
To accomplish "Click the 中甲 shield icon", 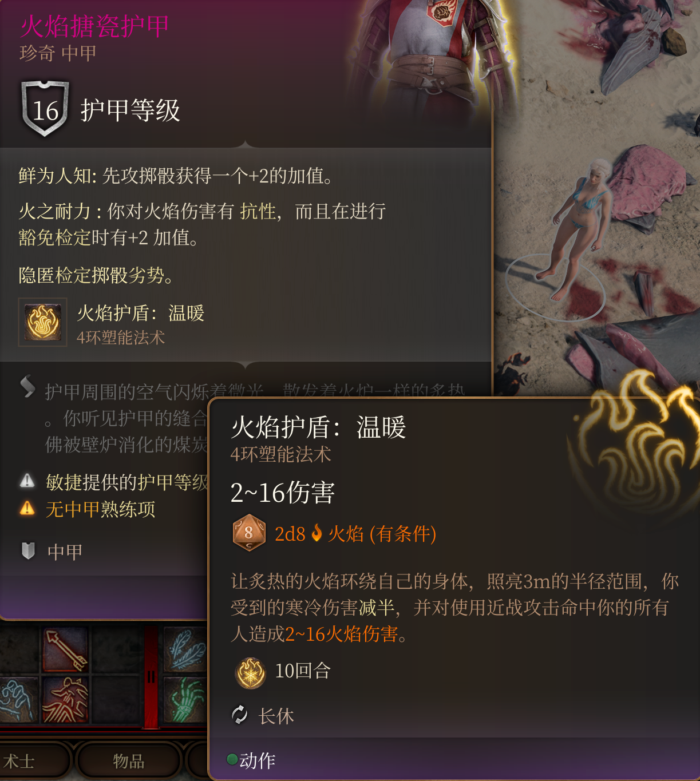I will [x=28, y=550].
